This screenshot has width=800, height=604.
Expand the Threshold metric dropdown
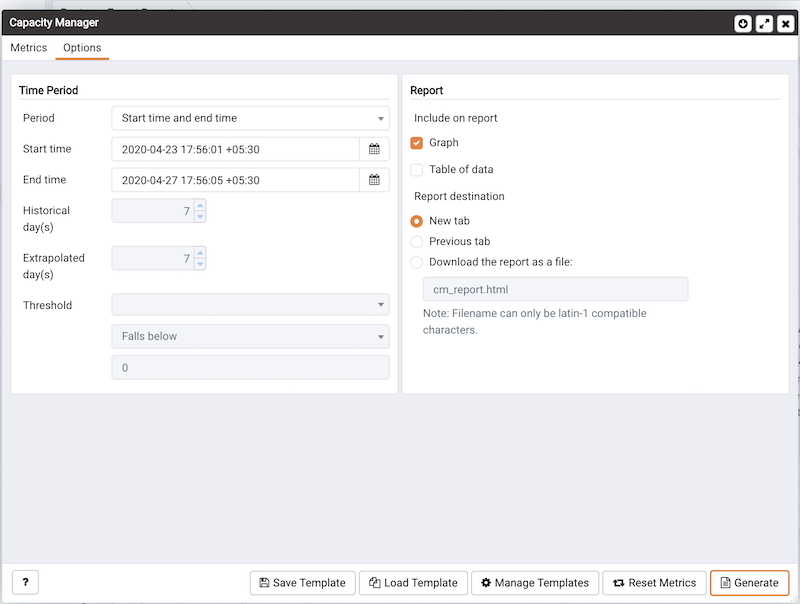[251, 305]
